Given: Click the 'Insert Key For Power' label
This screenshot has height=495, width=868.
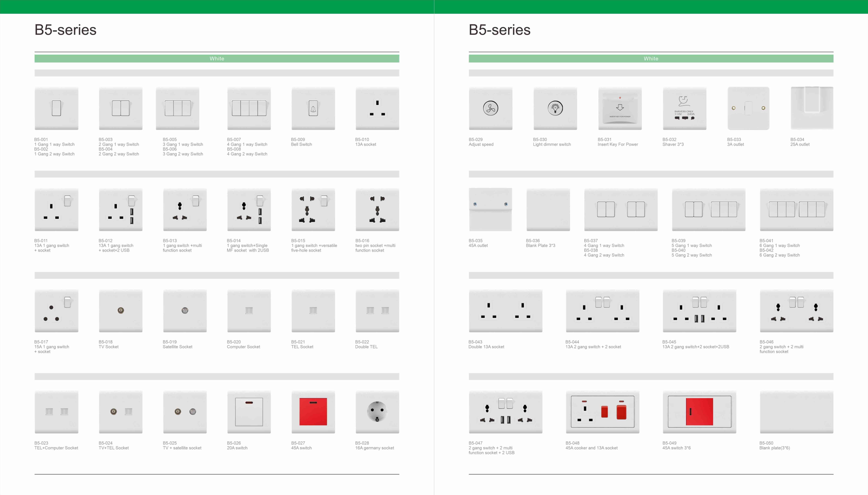Looking at the screenshot, I should pyautogui.click(x=618, y=145).
